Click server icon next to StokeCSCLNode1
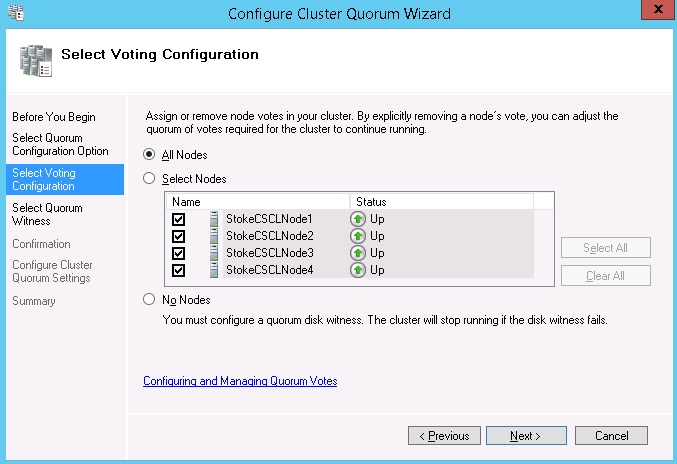The image size is (677, 464). (214, 219)
